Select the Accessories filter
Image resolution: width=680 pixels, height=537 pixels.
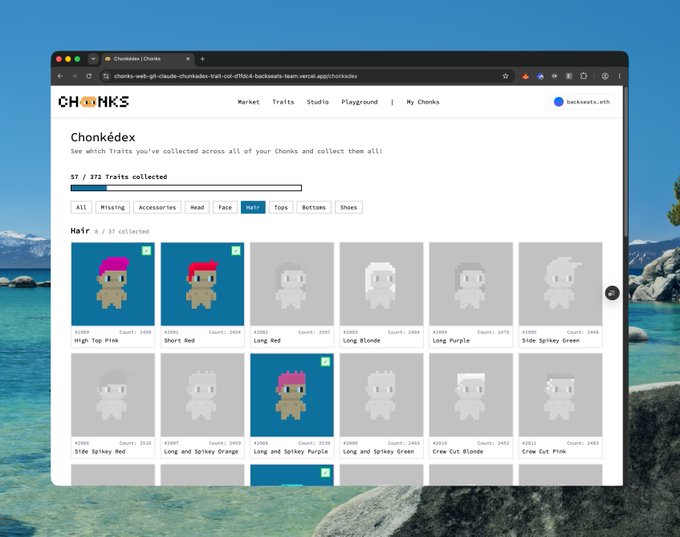157,207
